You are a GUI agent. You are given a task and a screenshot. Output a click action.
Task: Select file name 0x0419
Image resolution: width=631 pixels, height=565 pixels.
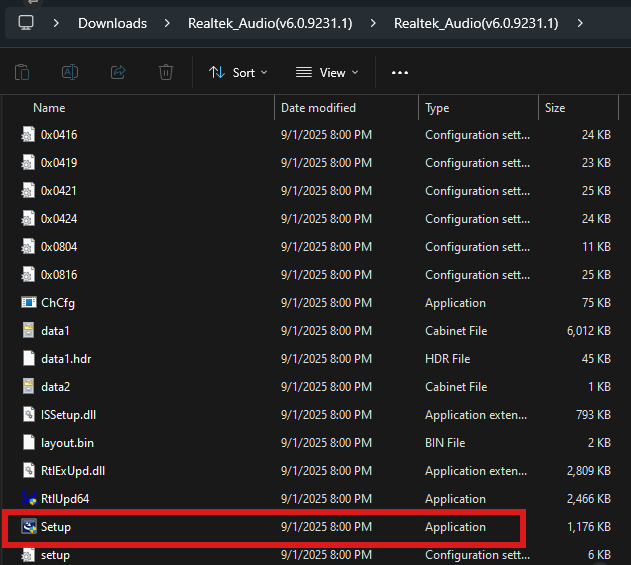pos(59,163)
